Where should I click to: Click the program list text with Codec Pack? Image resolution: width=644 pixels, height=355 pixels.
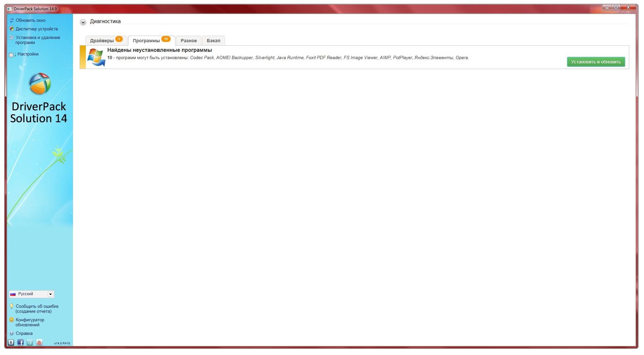(x=288, y=58)
